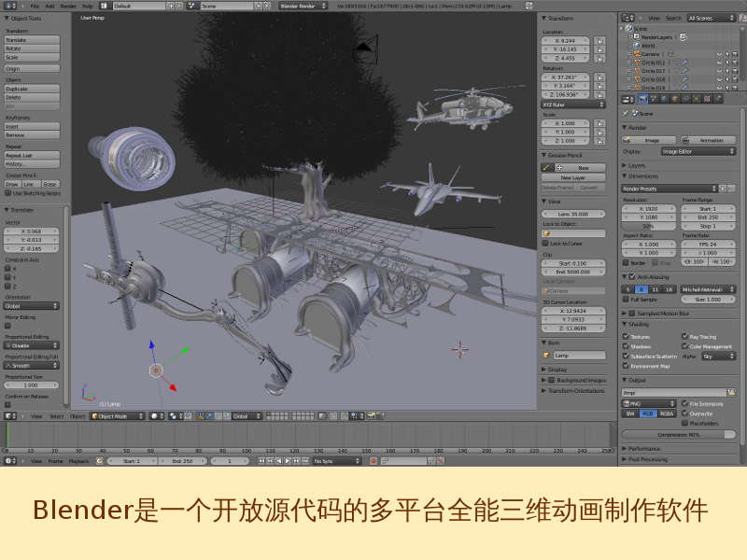Open the World properties tab icon
Image resolution: width=747 pixels, height=560 pixels.
click(x=664, y=99)
